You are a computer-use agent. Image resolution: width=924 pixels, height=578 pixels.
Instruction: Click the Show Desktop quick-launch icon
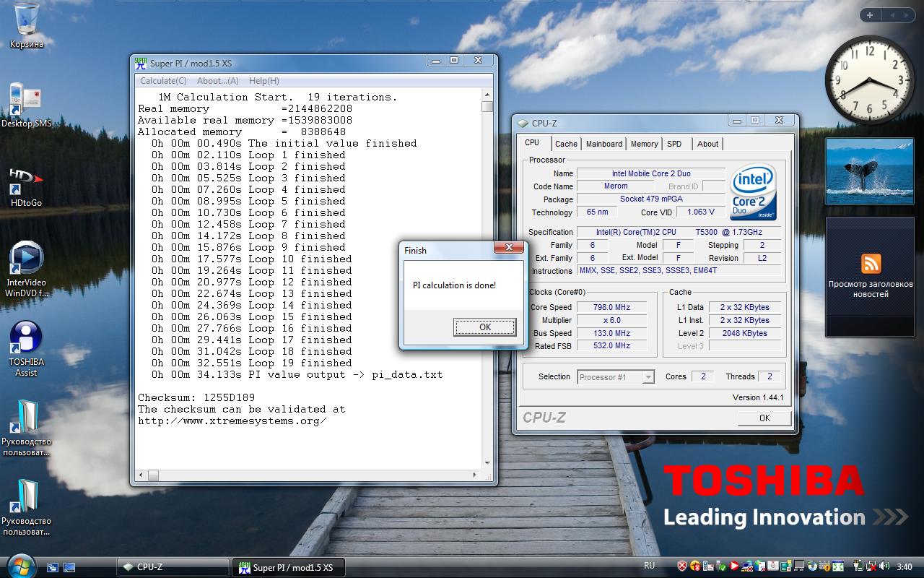tap(69, 567)
